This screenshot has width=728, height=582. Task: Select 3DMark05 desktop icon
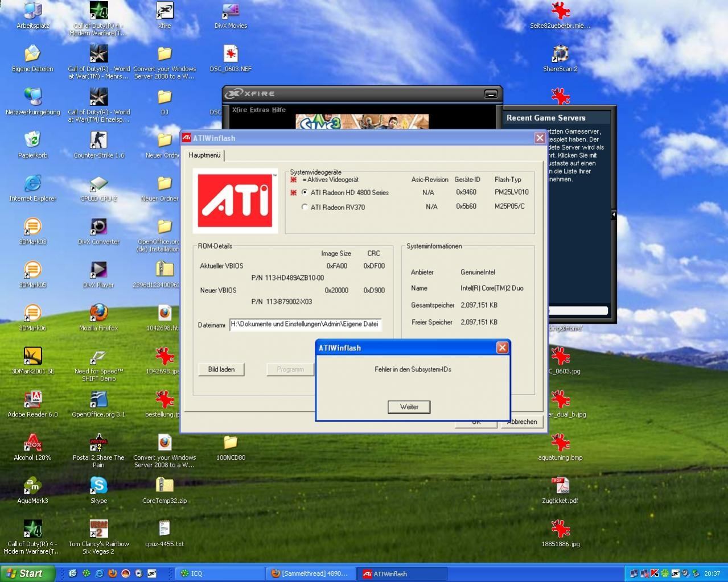tap(32, 275)
